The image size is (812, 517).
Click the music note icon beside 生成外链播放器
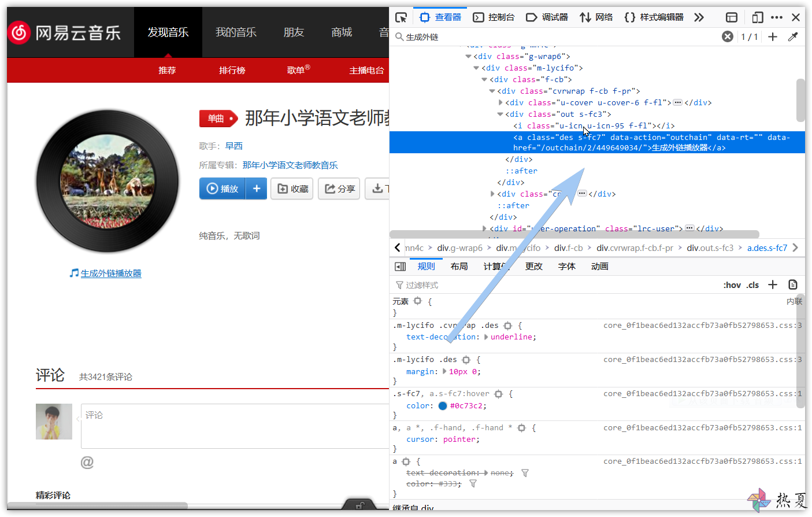[74, 273]
